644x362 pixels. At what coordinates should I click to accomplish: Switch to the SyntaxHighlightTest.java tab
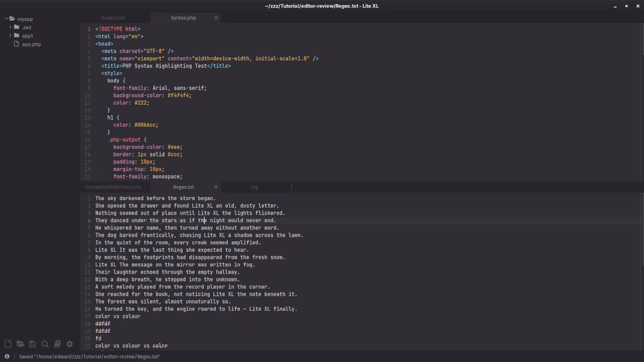[113, 187]
